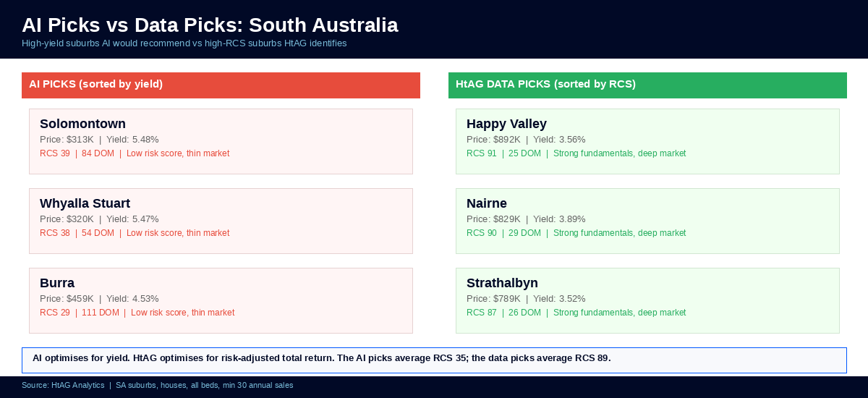Click 'Price: $320K | Yield: 5.47%' line
Image resolution: width=868 pixels, height=398 pixels.
click(99, 219)
